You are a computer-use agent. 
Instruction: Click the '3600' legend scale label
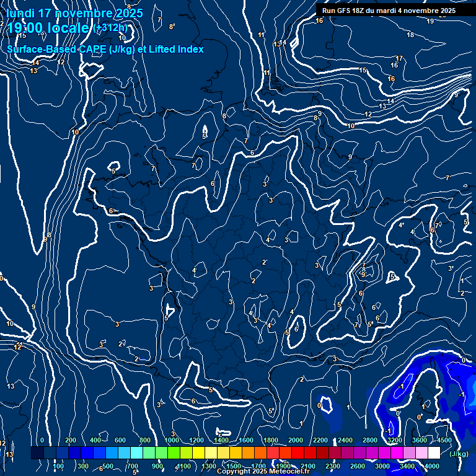click(x=420, y=440)
